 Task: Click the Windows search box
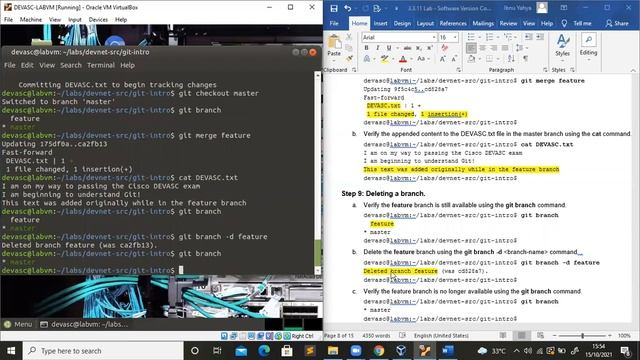tap(103, 351)
